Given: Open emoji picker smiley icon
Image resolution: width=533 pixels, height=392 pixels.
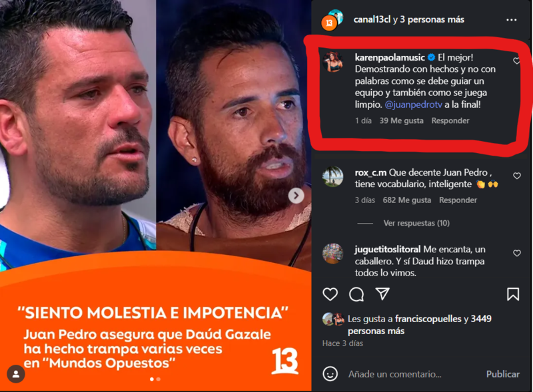Looking at the screenshot, I should click(330, 374).
